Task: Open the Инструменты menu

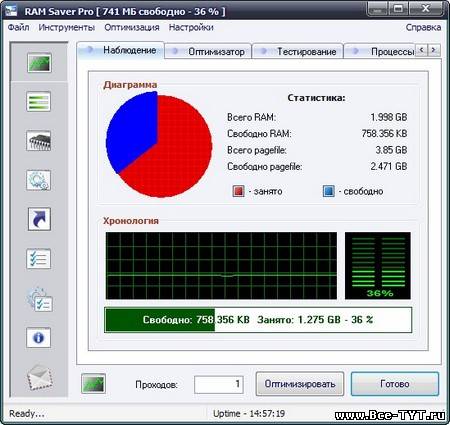Action: coord(67,27)
